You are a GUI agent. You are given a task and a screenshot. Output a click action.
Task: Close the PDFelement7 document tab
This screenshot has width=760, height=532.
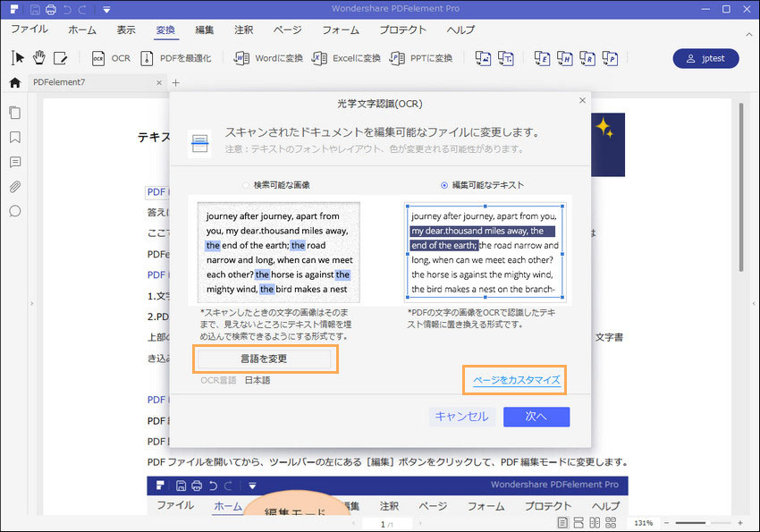159,83
